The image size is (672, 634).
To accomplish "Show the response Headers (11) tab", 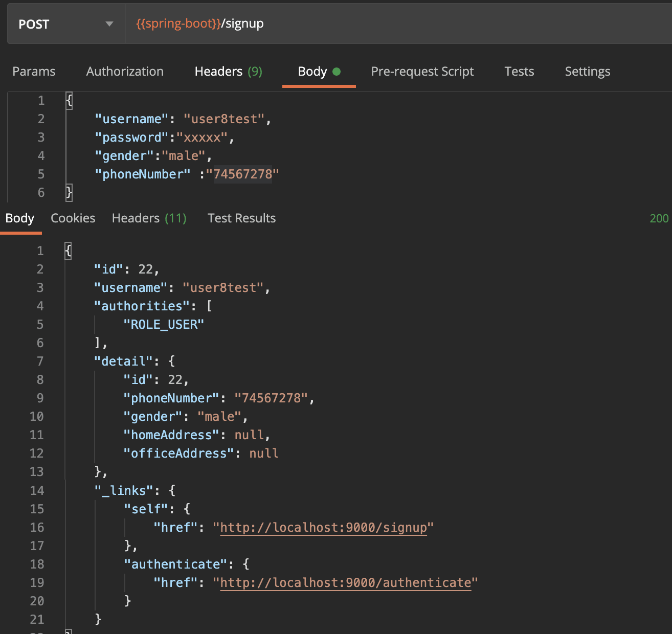I will click(149, 218).
